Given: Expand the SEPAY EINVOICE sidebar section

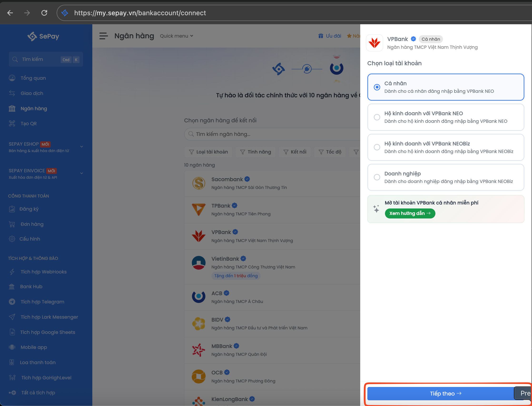Looking at the screenshot, I should [x=81, y=173].
